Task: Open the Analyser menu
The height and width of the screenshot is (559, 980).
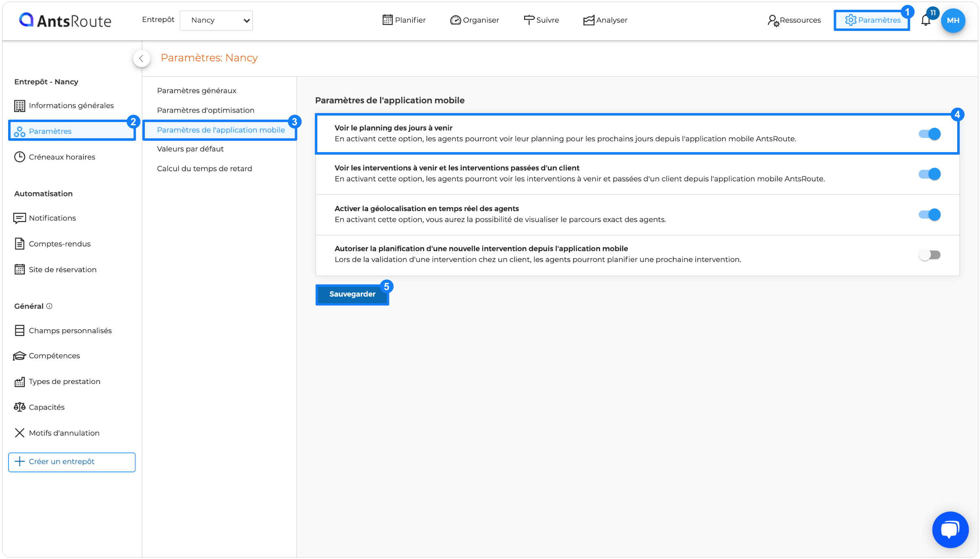Action: [x=605, y=20]
